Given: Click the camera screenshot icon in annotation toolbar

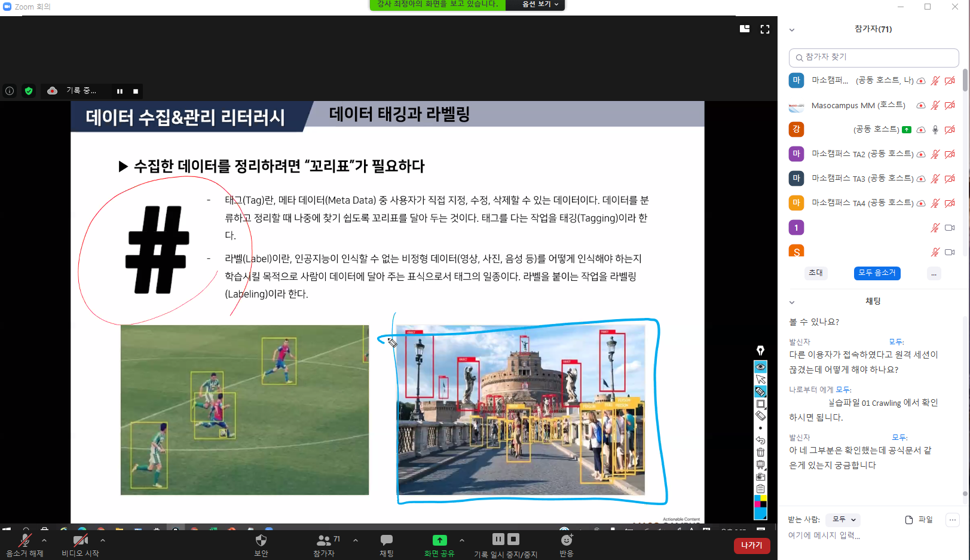Looking at the screenshot, I should pyautogui.click(x=760, y=477).
